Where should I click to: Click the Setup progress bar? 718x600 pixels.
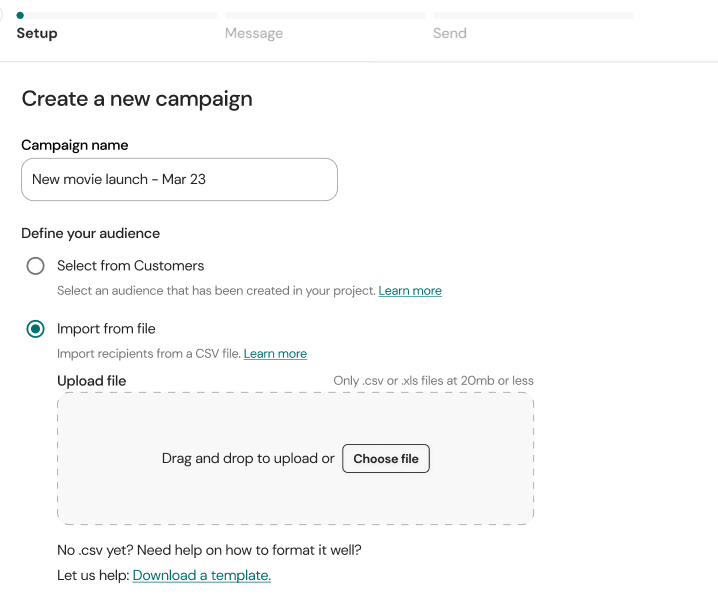tap(120, 16)
